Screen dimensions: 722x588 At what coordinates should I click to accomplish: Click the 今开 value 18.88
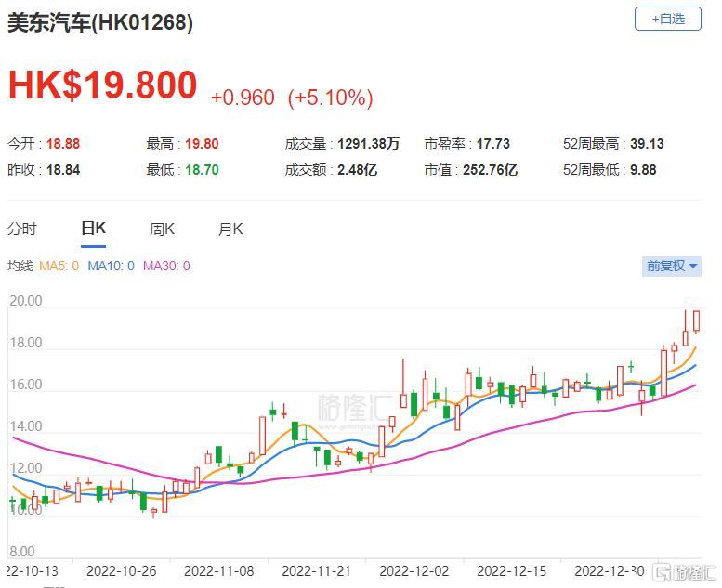pos(63,144)
